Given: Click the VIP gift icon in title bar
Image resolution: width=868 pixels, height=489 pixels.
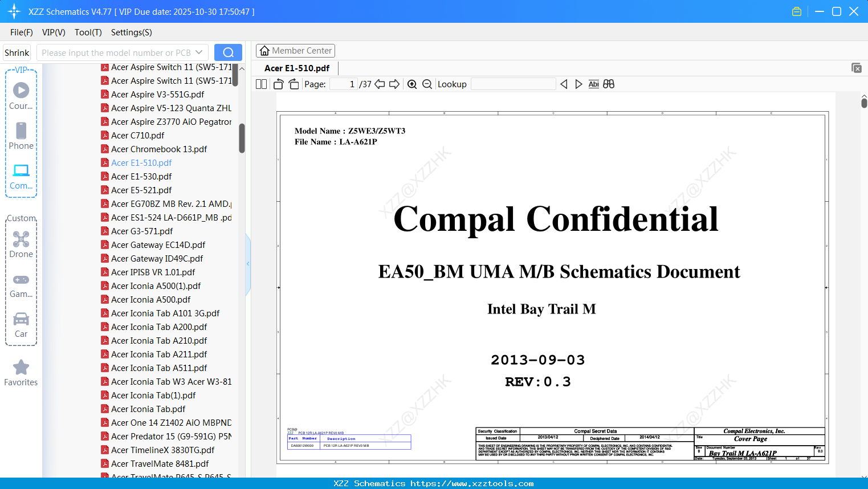Looking at the screenshot, I should click(x=797, y=11).
